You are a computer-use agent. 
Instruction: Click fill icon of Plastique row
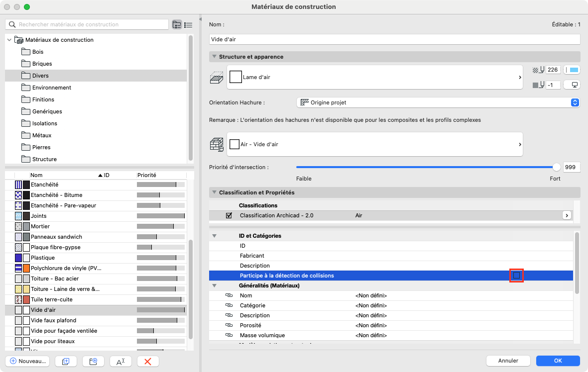[18, 258]
